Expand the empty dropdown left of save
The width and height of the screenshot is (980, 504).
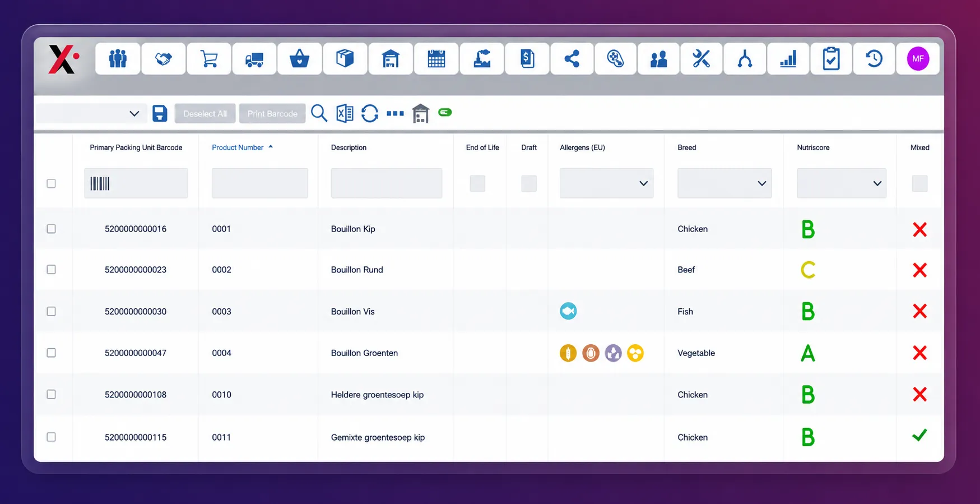tap(91, 113)
